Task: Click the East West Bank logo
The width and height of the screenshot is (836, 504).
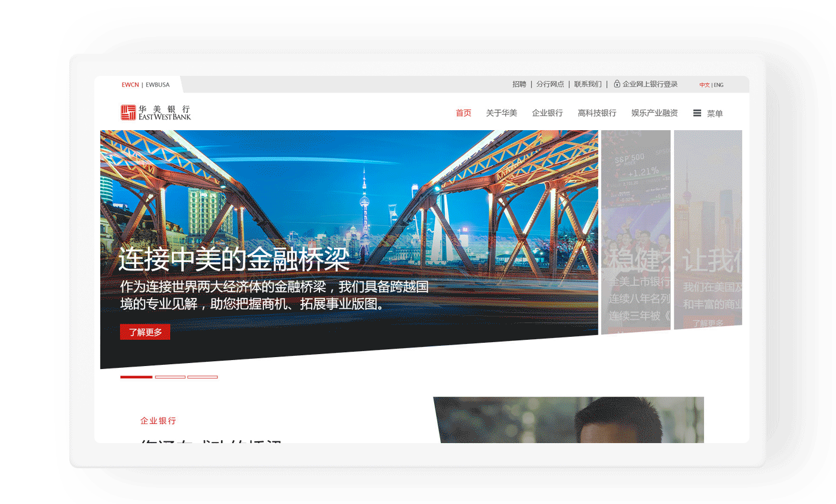Action: point(155,112)
